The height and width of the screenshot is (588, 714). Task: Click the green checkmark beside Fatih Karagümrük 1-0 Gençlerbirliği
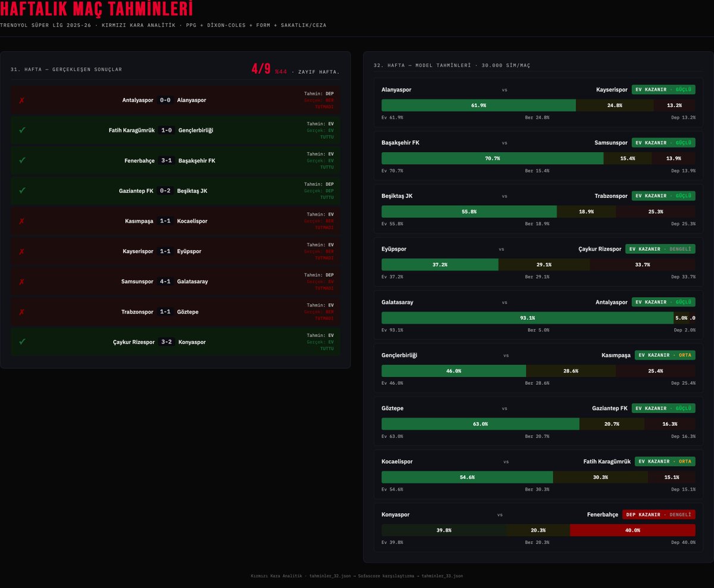[x=22, y=130]
